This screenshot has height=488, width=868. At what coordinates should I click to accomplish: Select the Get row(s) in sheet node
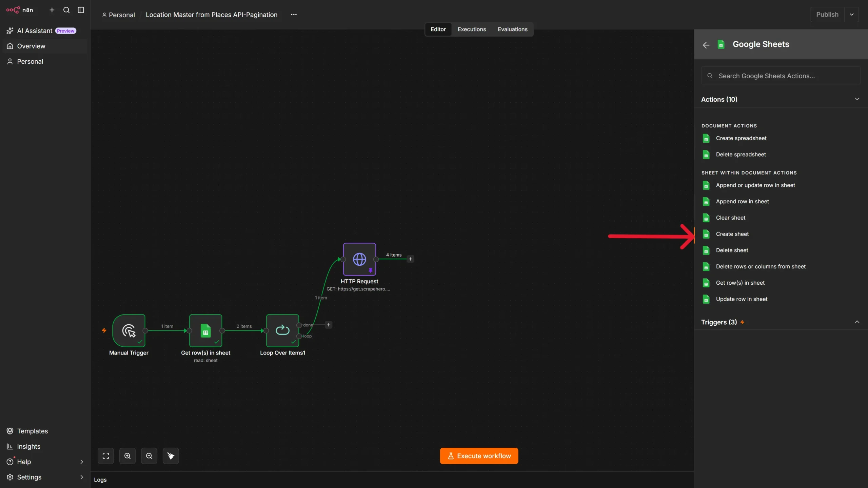click(x=205, y=330)
